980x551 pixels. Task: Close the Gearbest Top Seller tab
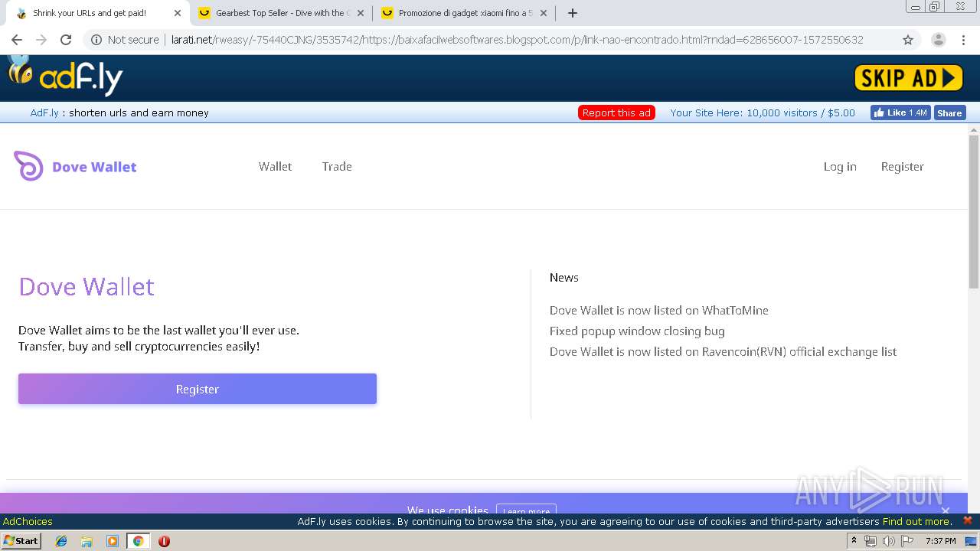(x=361, y=13)
